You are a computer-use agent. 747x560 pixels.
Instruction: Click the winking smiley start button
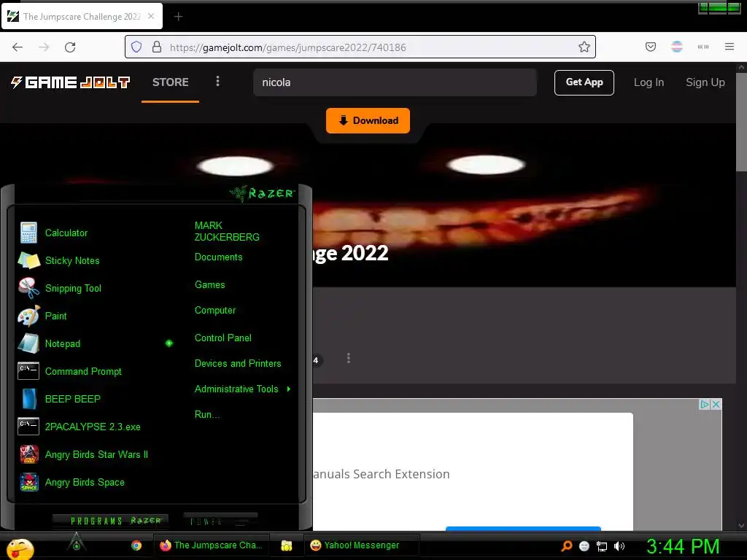click(20, 548)
